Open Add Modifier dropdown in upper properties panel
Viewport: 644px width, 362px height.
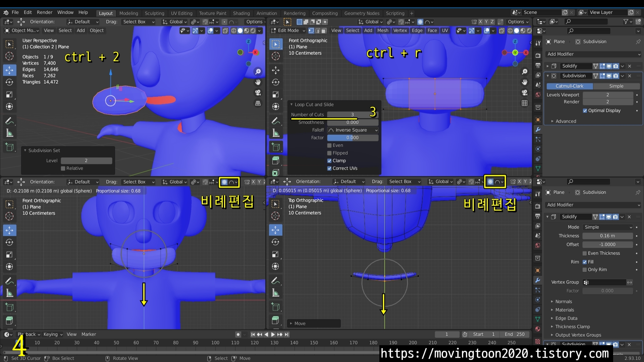pyautogui.click(x=594, y=54)
